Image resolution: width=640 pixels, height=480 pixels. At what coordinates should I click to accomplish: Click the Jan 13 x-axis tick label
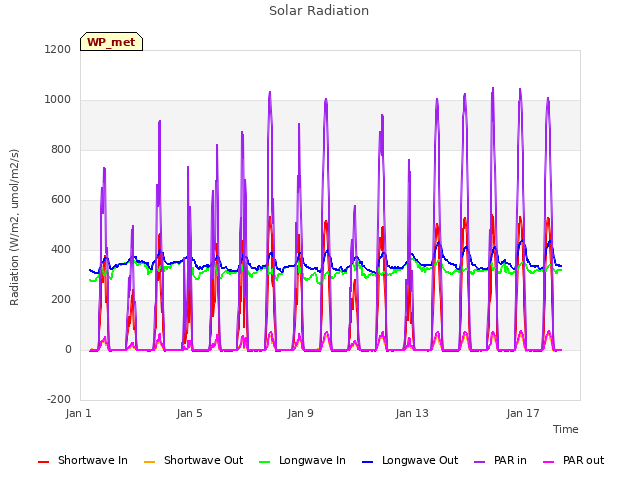coord(412,413)
